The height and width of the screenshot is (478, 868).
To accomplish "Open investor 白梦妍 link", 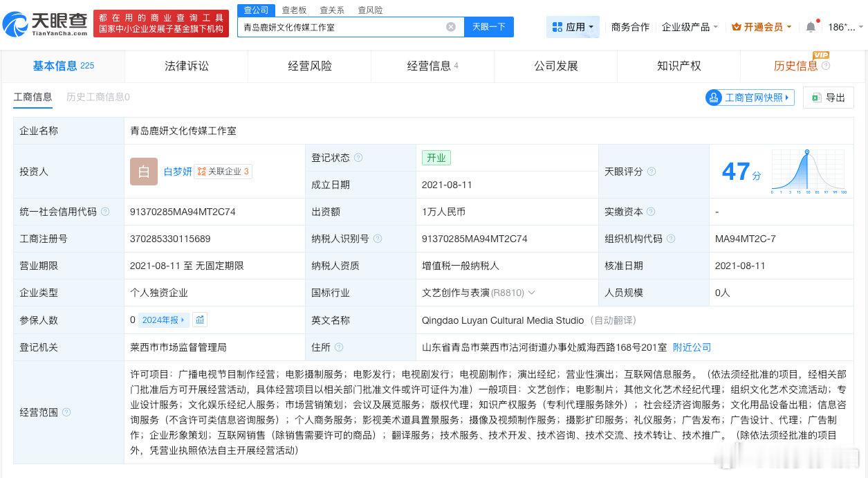I will (178, 172).
